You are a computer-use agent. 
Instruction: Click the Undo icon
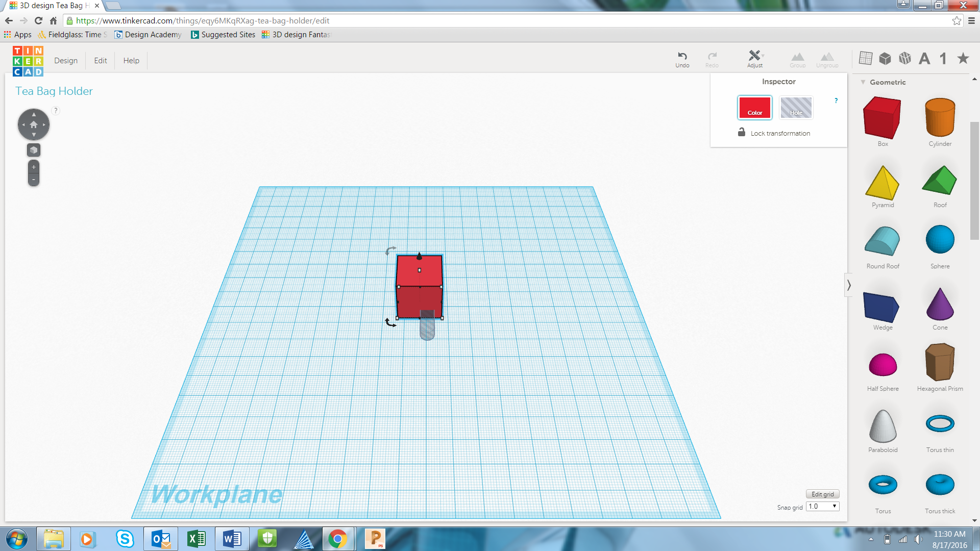(682, 57)
